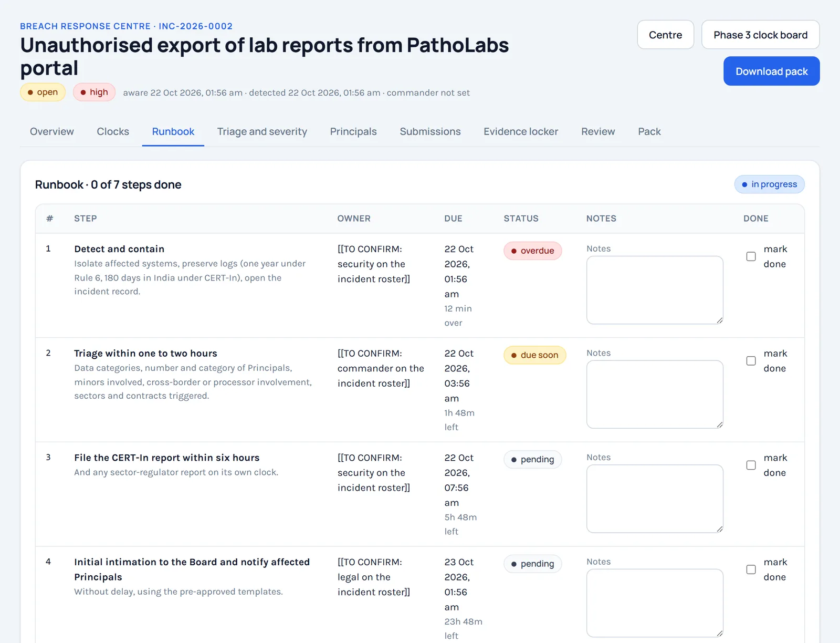Click the step title Triage within one to two hours

point(145,354)
